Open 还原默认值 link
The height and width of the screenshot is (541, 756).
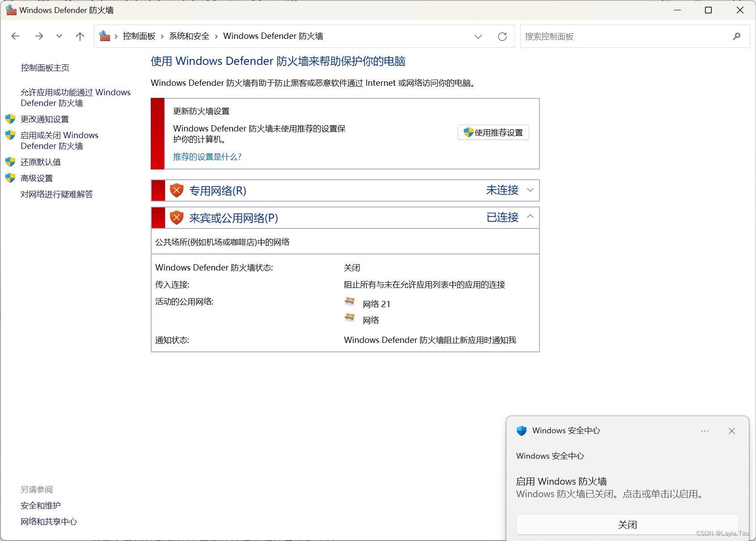click(41, 162)
